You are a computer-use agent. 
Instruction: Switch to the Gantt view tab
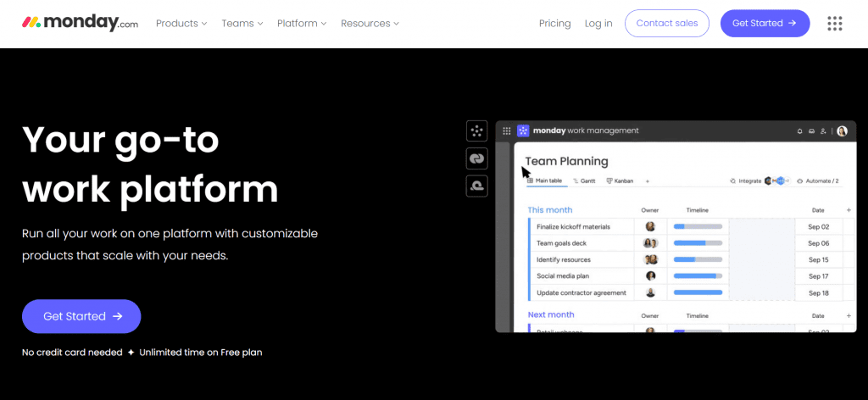584,181
